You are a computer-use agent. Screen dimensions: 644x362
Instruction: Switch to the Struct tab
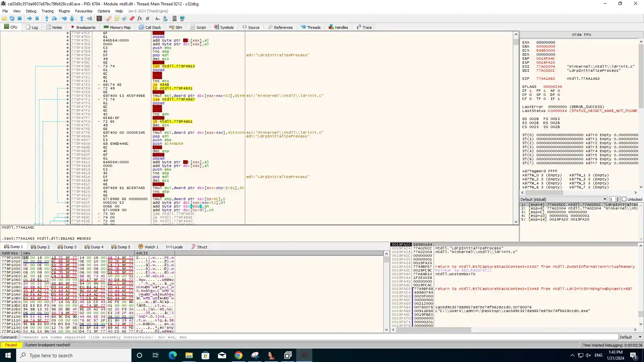[199, 247]
